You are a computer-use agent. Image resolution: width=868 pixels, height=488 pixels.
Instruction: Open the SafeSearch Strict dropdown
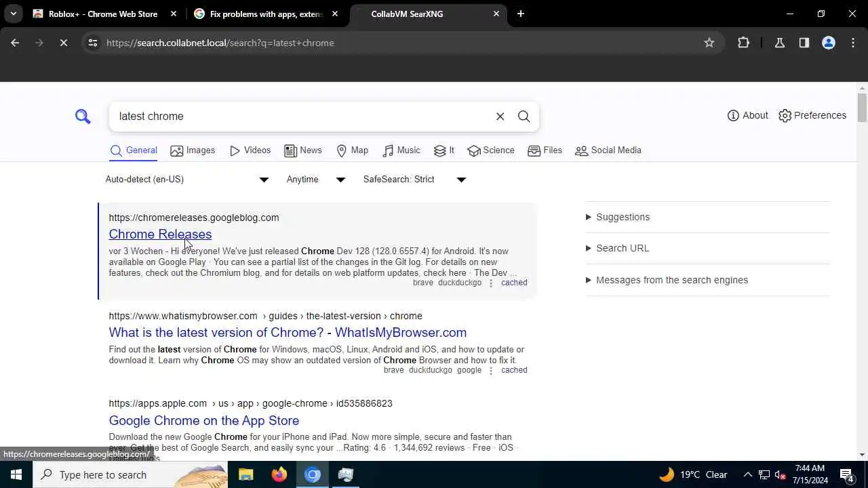point(415,180)
